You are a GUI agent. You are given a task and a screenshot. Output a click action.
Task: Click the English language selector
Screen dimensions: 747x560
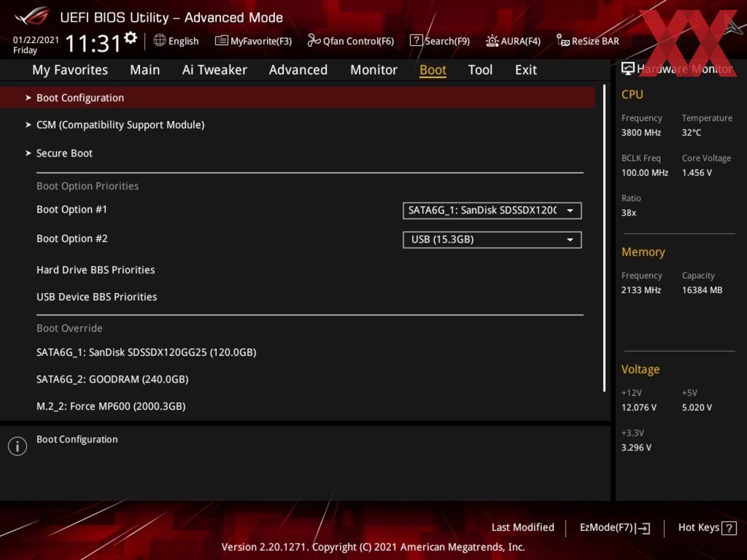[x=176, y=41]
